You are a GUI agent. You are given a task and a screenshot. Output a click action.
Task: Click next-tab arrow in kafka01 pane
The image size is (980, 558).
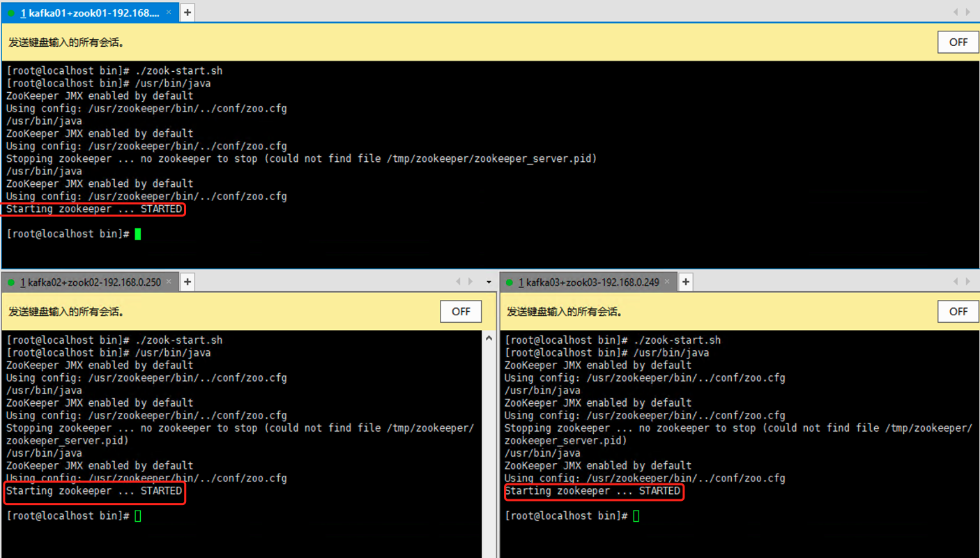[968, 12]
